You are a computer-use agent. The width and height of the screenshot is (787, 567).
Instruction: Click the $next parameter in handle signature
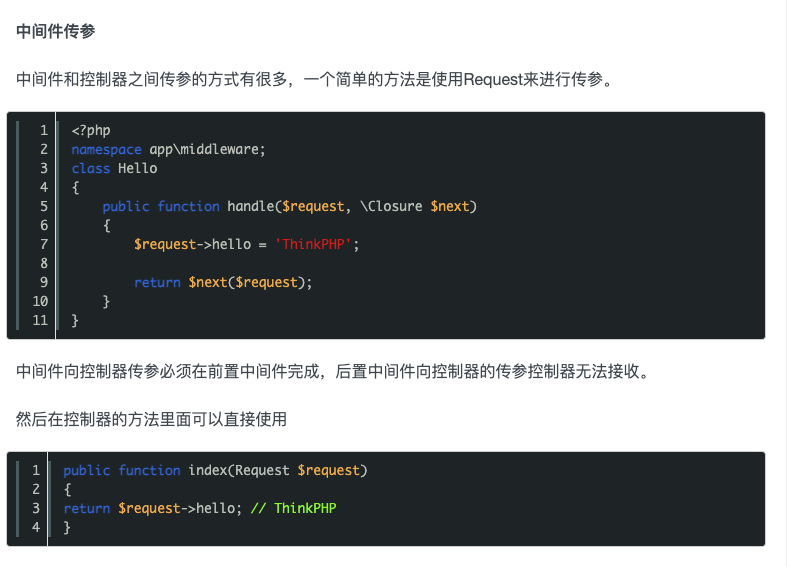450,206
